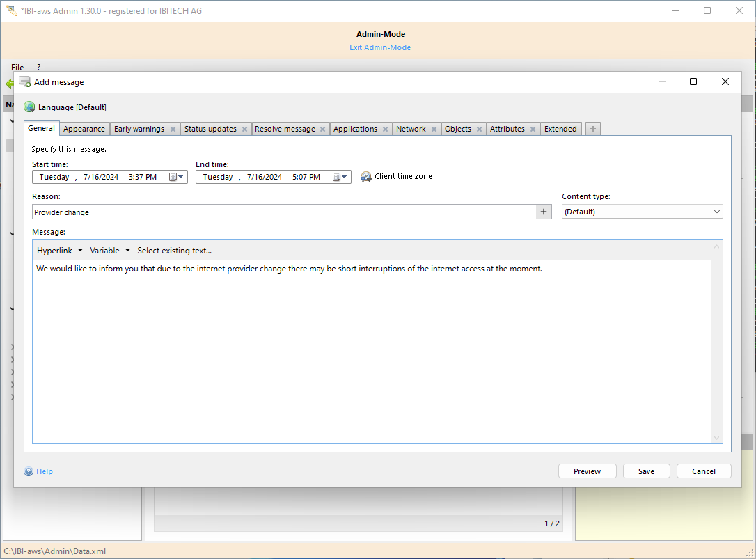This screenshot has height=559, width=756.
Task: Close the Attributes tab using its x
Action: tap(533, 129)
